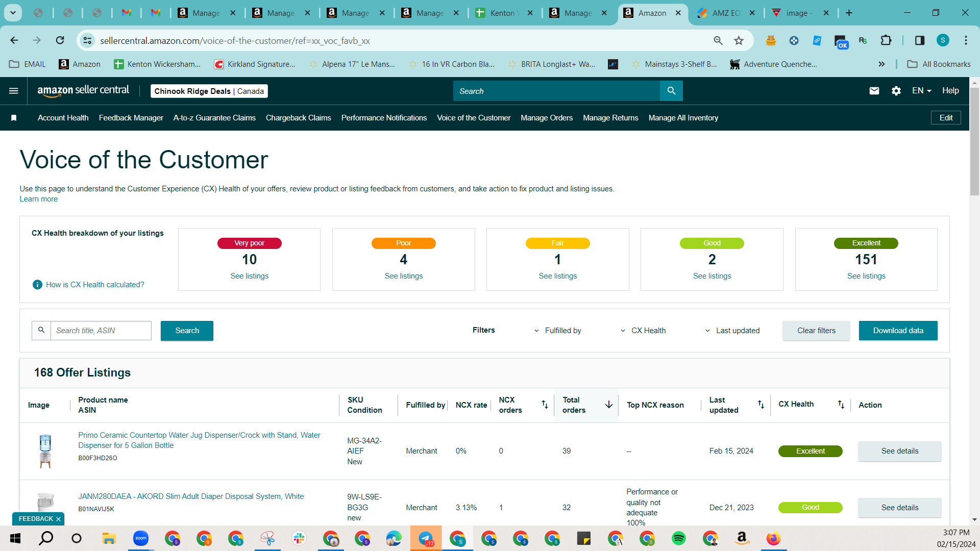Image resolution: width=980 pixels, height=551 pixels.
Task: Click the Search button beside title field
Action: click(x=187, y=331)
